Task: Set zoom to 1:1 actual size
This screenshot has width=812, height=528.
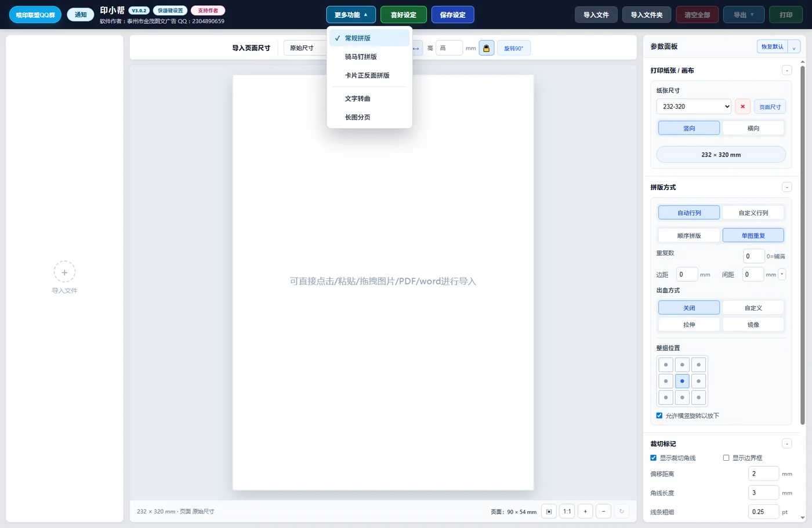Action: 567,511
